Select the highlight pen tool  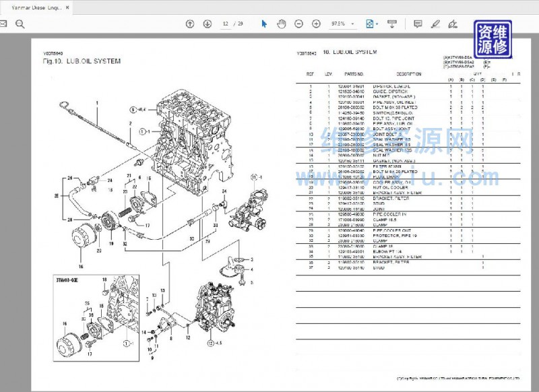point(435,24)
